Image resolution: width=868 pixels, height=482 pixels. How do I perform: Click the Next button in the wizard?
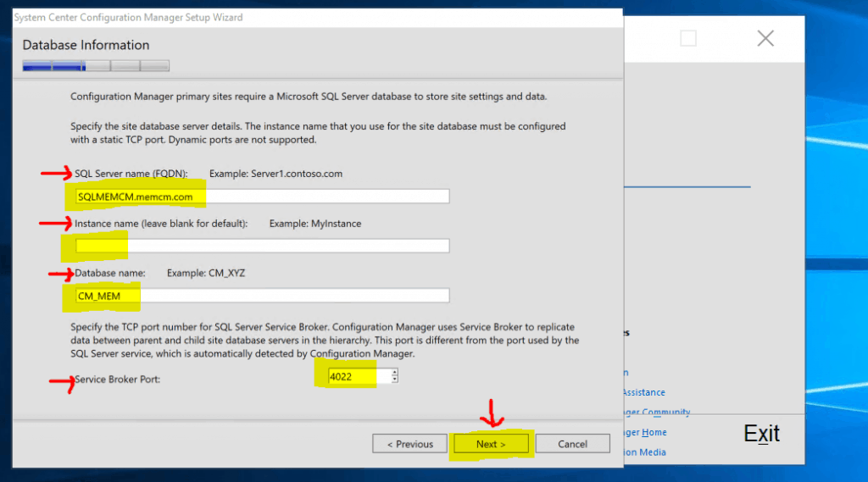(491, 444)
